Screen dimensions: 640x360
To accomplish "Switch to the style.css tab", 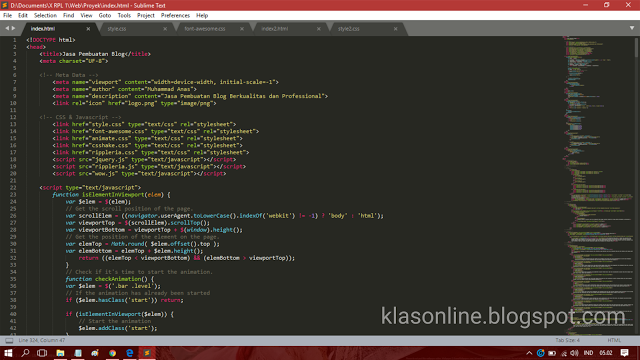I will pos(117,29).
